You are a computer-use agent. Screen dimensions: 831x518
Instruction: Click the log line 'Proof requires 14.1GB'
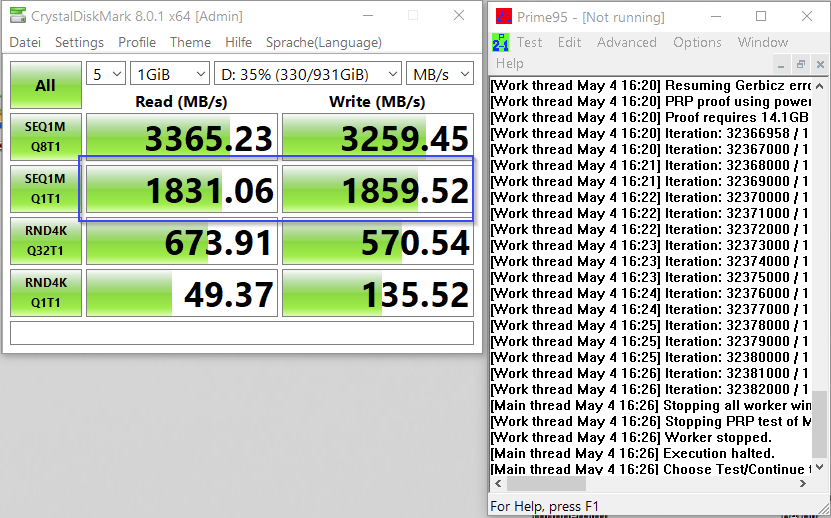click(x=650, y=117)
